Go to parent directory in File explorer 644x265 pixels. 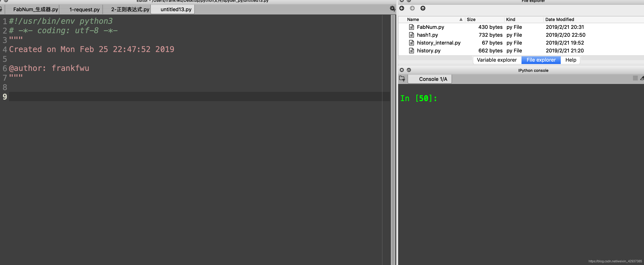(423, 8)
